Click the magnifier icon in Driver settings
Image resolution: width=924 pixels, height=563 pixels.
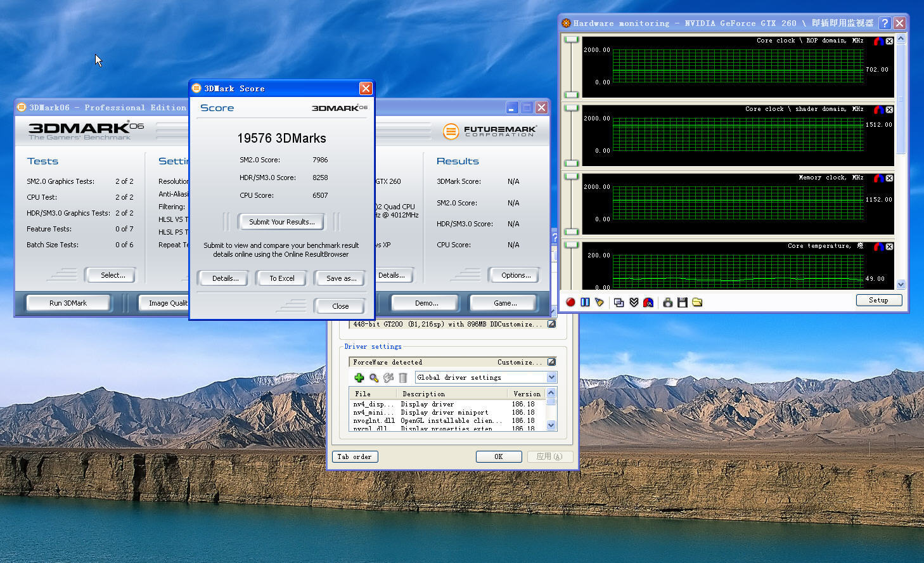point(374,378)
